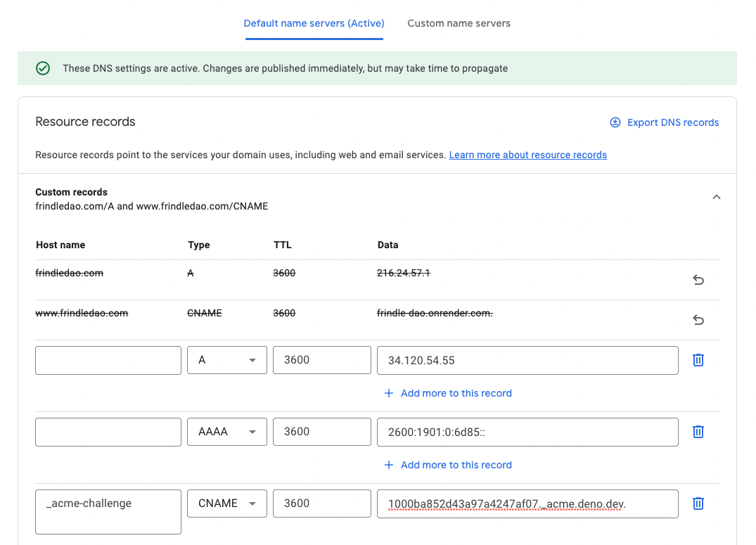This screenshot has height=545, width=756.
Task: Click Add more to this record under AAAA
Action: (456, 465)
